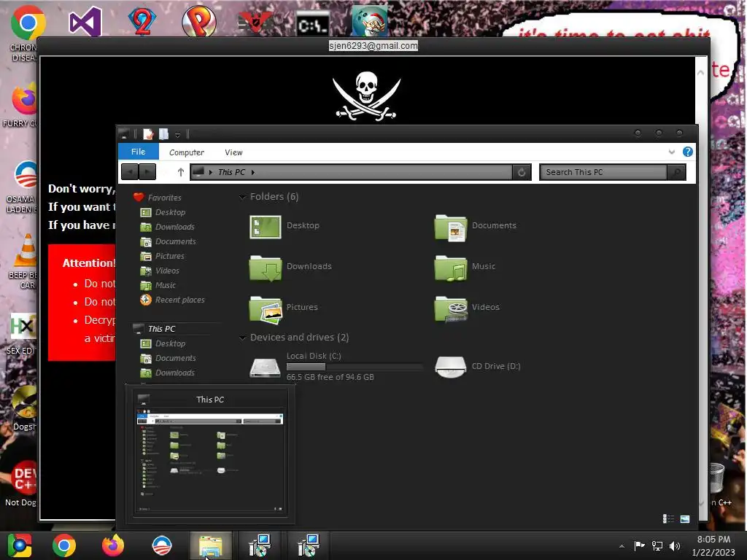Image resolution: width=747 pixels, height=560 pixels.
Task: Select Recent places in sidebar
Action: tap(172, 300)
